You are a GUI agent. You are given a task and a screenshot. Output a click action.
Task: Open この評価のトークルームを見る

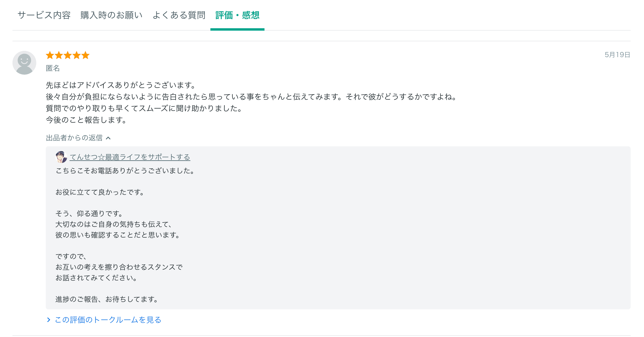108,320
